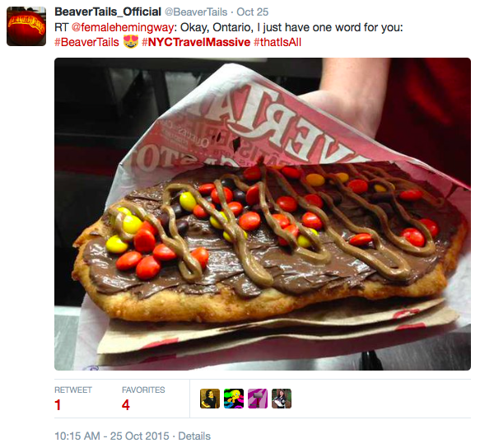Open the first favoriter avatar with dark hair
Screen dimensions: 480x448
210,399
